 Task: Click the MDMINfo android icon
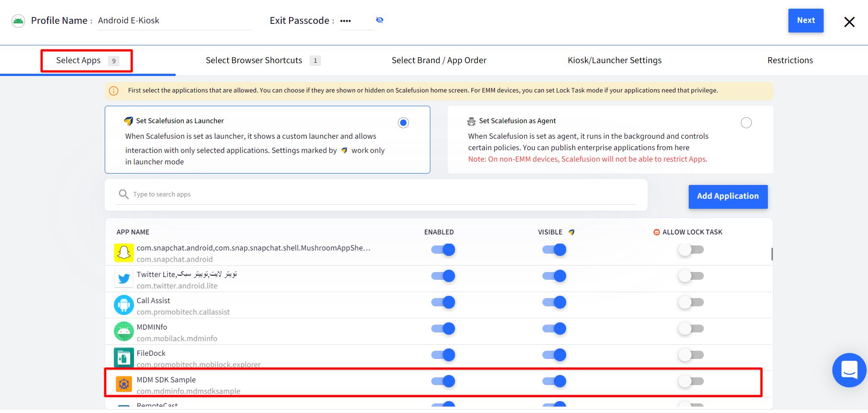point(123,331)
